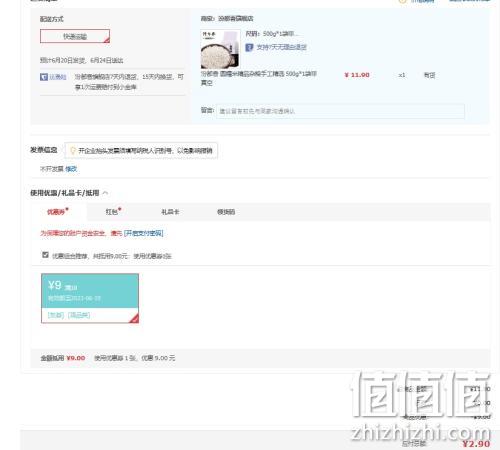Screen dimensions: 500x450
Task: Switch to the 优惠券 tab
Action: [57, 212]
